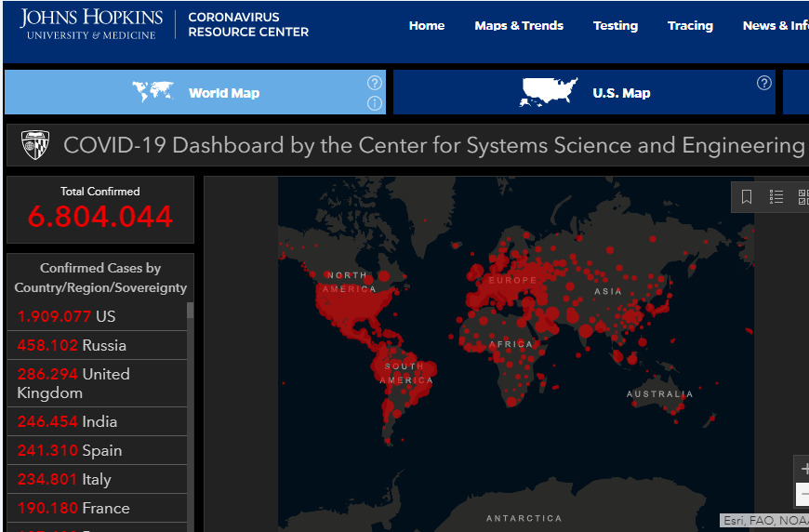
Task: Click the help question mark on U.S. Map tab
Action: tap(764, 82)
